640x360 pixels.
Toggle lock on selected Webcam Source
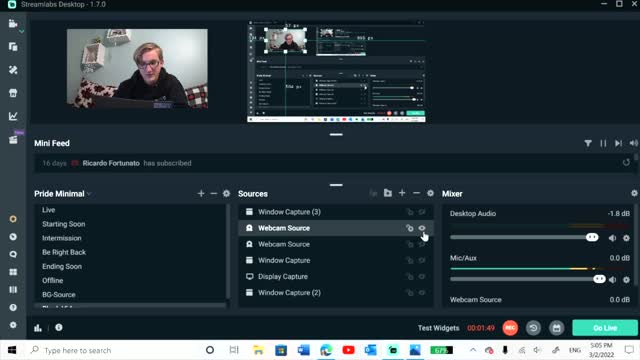409,228
